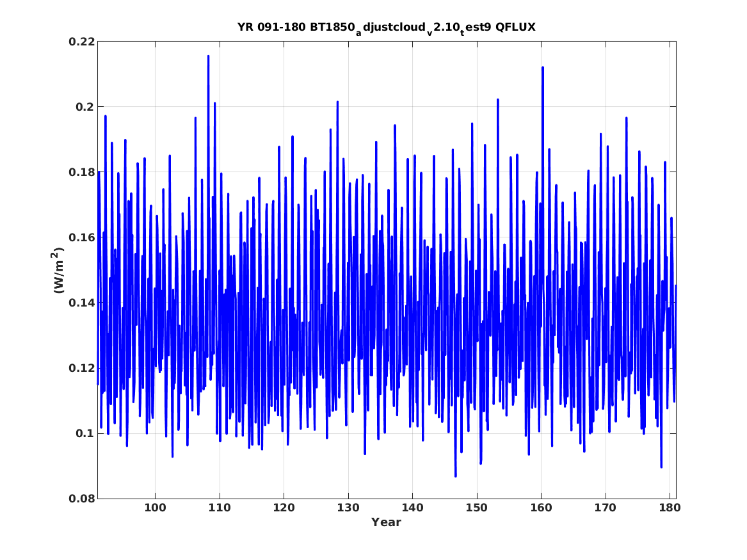This screenshot has width=747, height=560.
Task: Click the tall peak near year 160
Action: [543, 68]
